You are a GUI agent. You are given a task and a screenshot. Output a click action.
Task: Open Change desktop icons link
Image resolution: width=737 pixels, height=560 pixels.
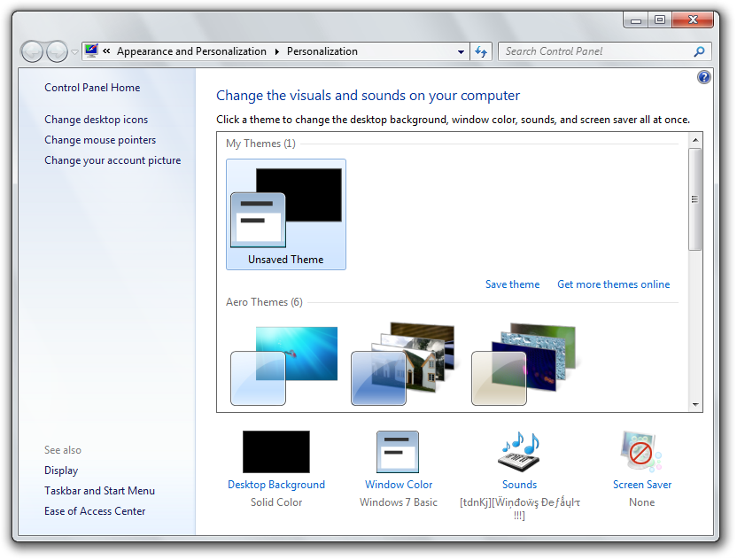pyautogui.click(x=97, y=120)
